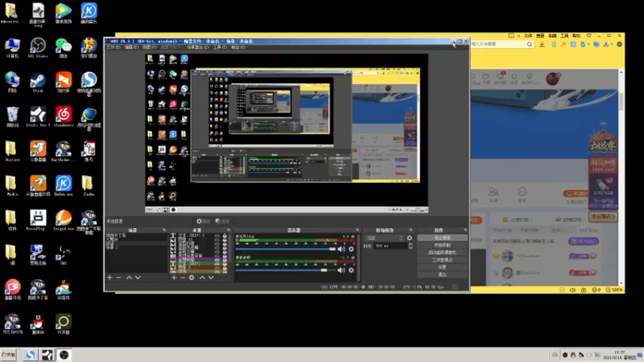Image resolution: width=644 pixels, height=362 pixels.
Task: Open the File menu in OBS
Action: (114, 47)
